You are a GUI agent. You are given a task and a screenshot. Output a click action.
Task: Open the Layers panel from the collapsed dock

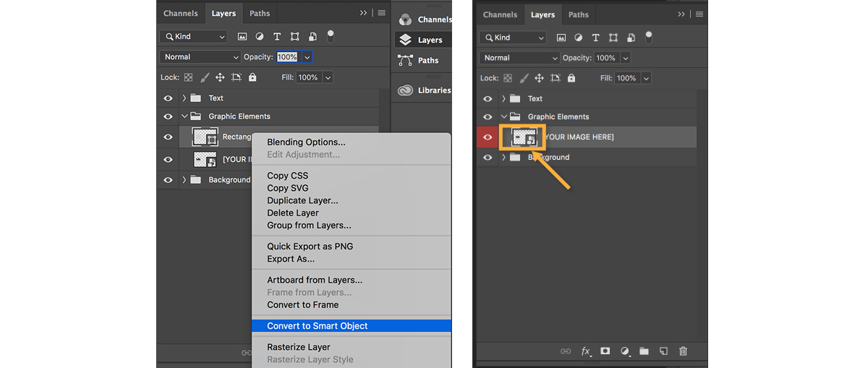[423, 40]
